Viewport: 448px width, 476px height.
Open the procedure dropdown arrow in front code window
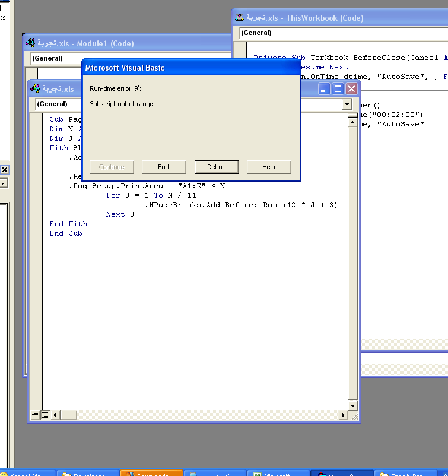pos(347,104)
